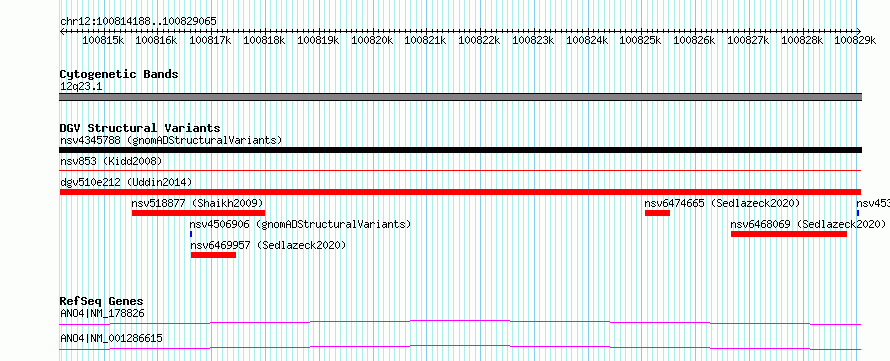Image resolution: width=890 pixels, height=361 pixels.
Task: Open the nsv518877 (Shaikh2009) label
Action: coord(198,203)
